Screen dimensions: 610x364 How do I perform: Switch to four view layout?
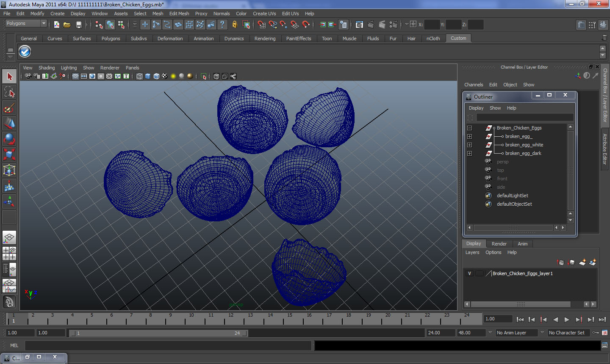[9, 253]
